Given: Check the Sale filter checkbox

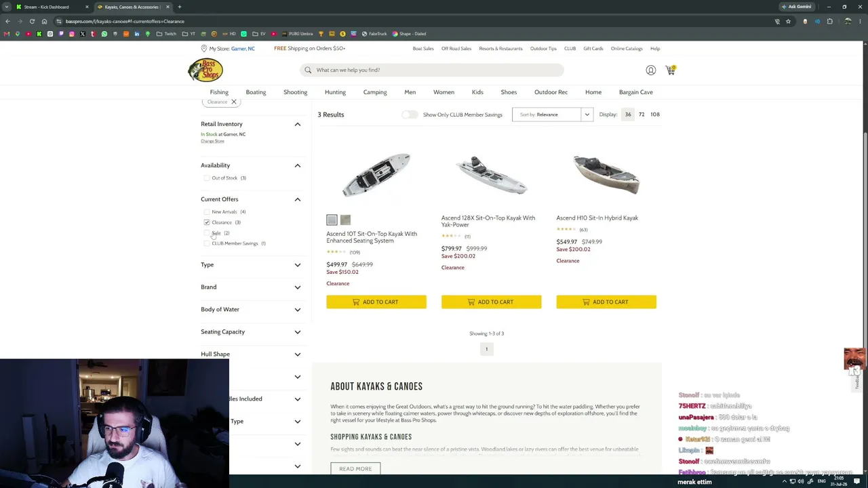Looking at the screenshot, I should (207, 233).
